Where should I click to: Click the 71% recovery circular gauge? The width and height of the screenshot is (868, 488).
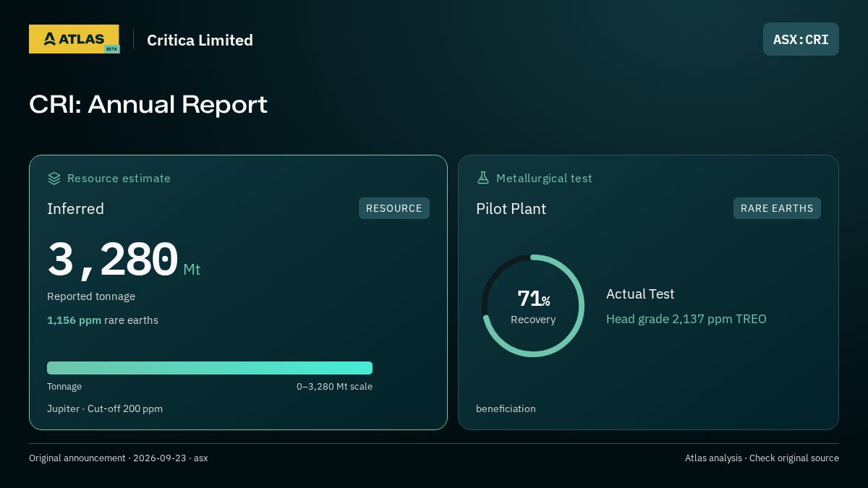click(533, 306)
